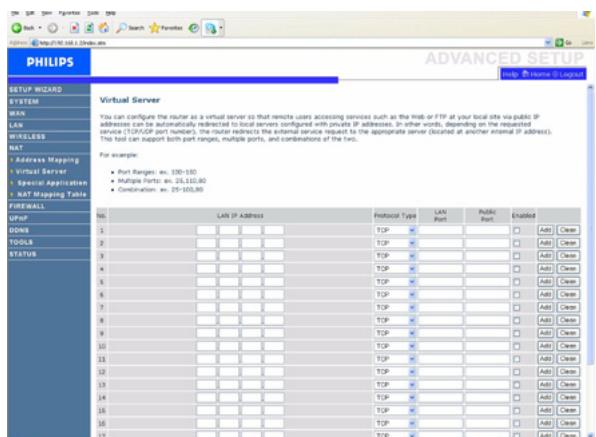Click the browser Home house icon
Viewport: 596px width, 437px height.
pos(103,28)
